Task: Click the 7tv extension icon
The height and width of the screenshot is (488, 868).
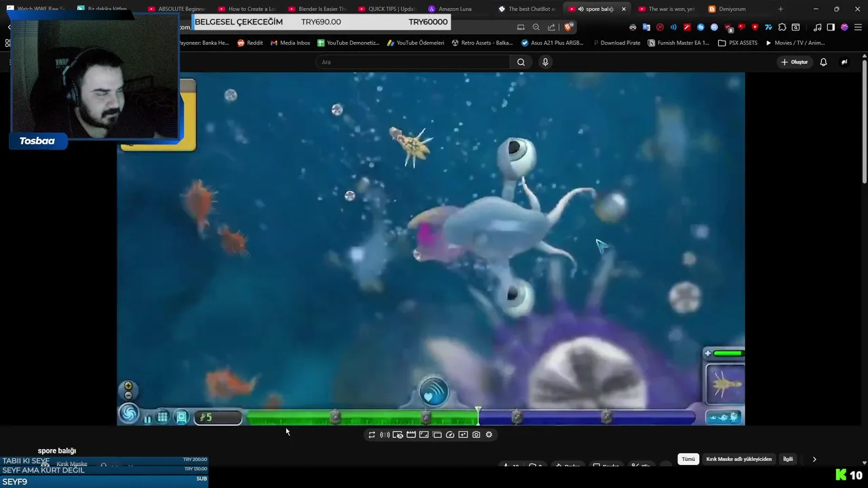Action: click(x=768, y=27)
